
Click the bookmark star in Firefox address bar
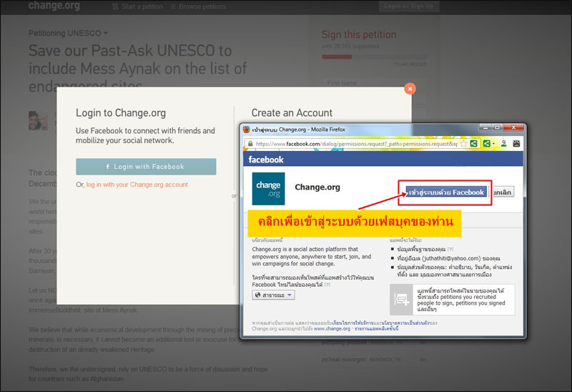click(x=463, y=144)
